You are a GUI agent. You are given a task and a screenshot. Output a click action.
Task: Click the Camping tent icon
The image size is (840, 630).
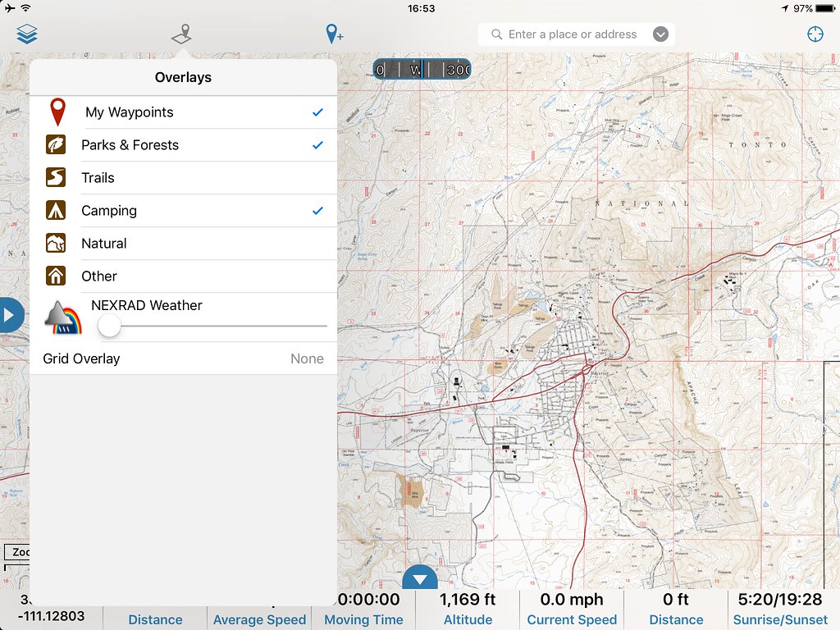point(57,211)
